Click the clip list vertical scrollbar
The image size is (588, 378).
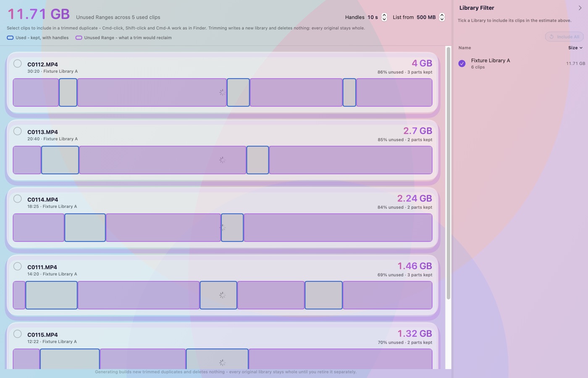point(448,173)
